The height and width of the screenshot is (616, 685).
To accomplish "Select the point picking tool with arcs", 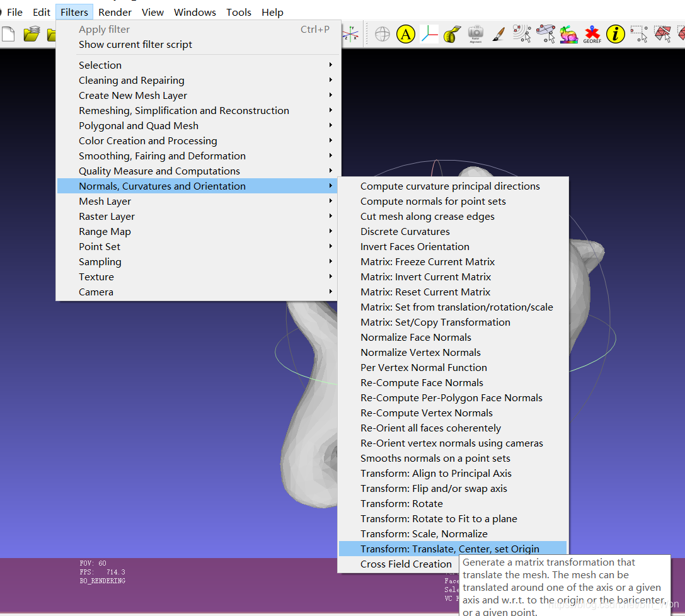I will point(522,34).
